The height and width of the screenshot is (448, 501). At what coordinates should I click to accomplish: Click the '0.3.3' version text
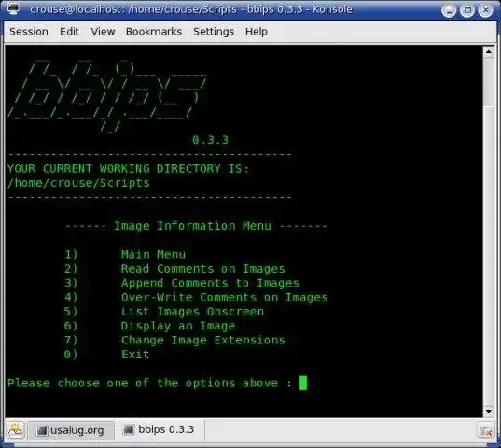click(x=210, y=140)
